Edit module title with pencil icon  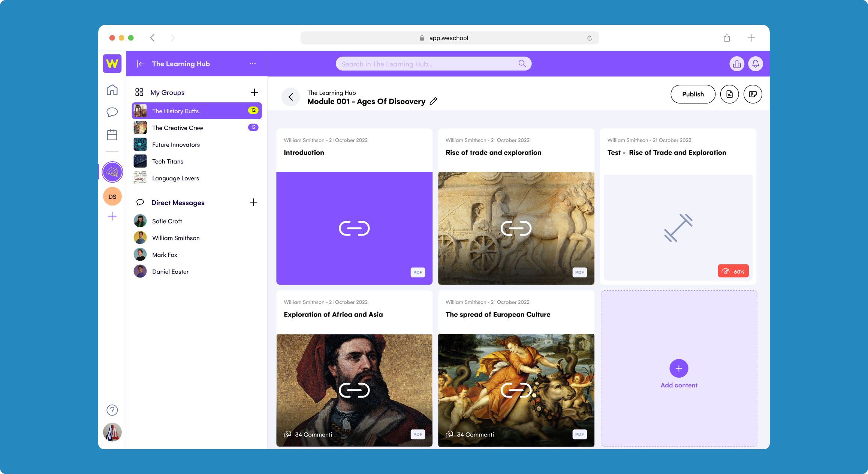click(x=433, y=101)
